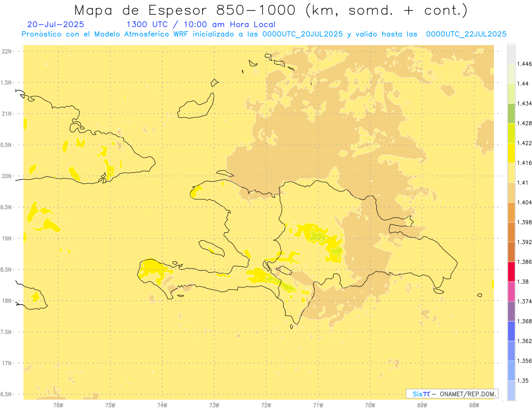Viewport: 532px width, 411px height.
Task: Click the light gray top segment of the color scale
Action: [511, 54]
